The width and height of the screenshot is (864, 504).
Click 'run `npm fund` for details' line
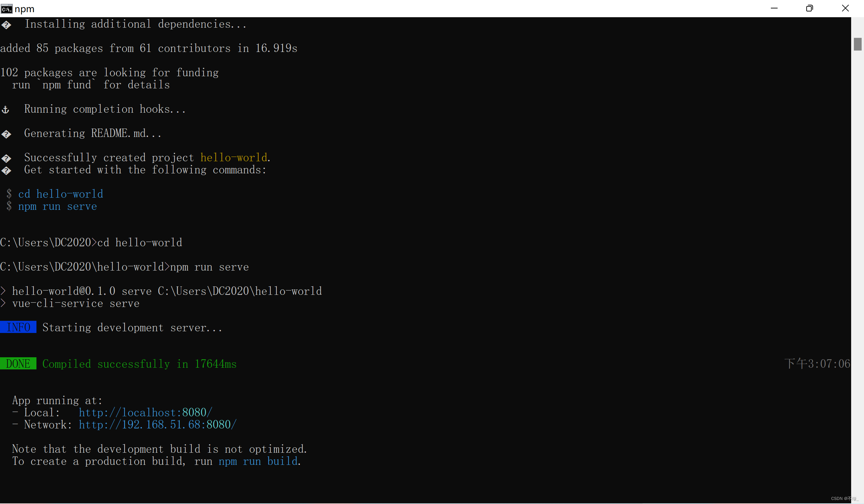pos(91,85)
